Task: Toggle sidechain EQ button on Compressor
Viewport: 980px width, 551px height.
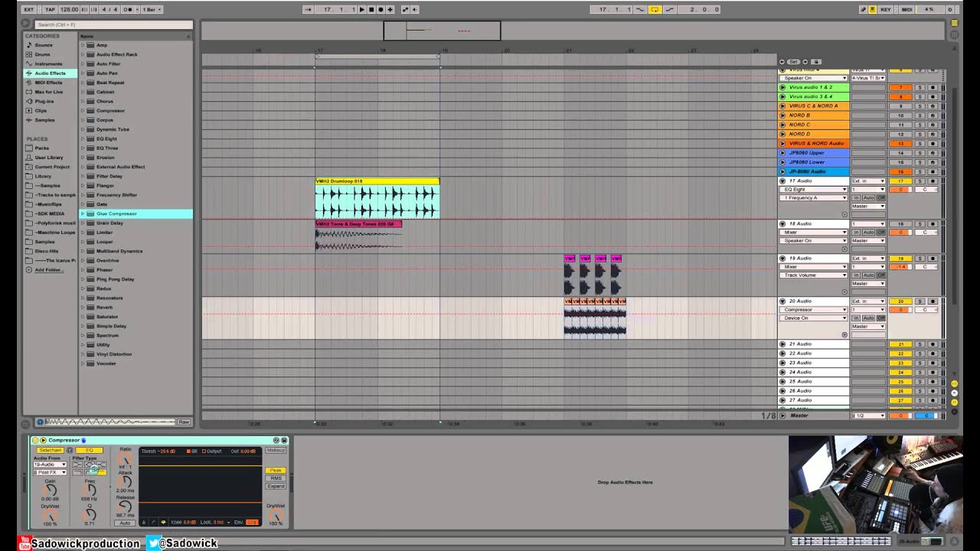Action: tap(89, 450)
